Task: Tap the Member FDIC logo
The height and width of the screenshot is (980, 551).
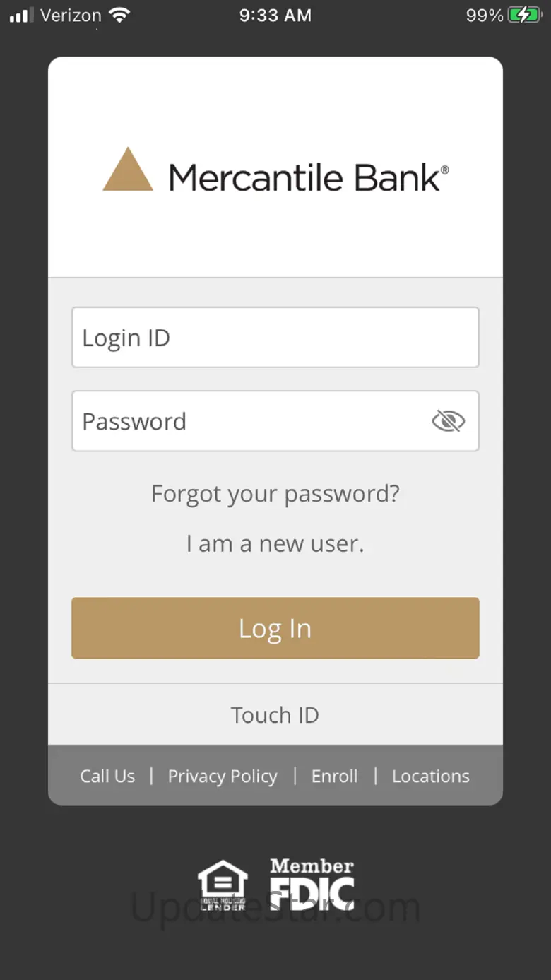Action: [x=312, y=884]
